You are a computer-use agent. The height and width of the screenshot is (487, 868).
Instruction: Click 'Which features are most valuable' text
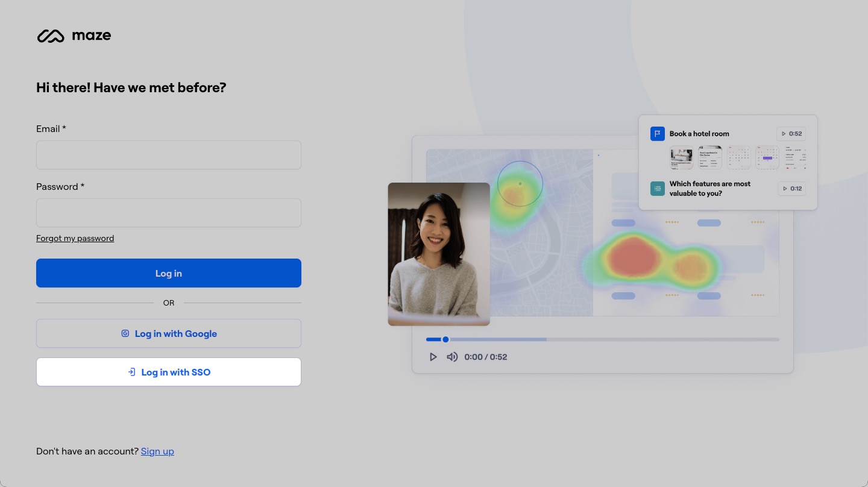tap(710, 189)
